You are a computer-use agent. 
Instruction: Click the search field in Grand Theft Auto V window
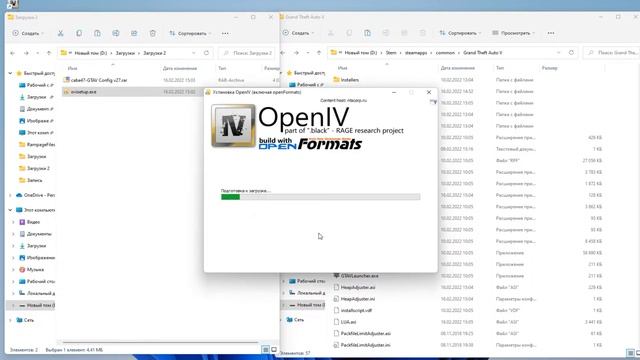(611, 53)
